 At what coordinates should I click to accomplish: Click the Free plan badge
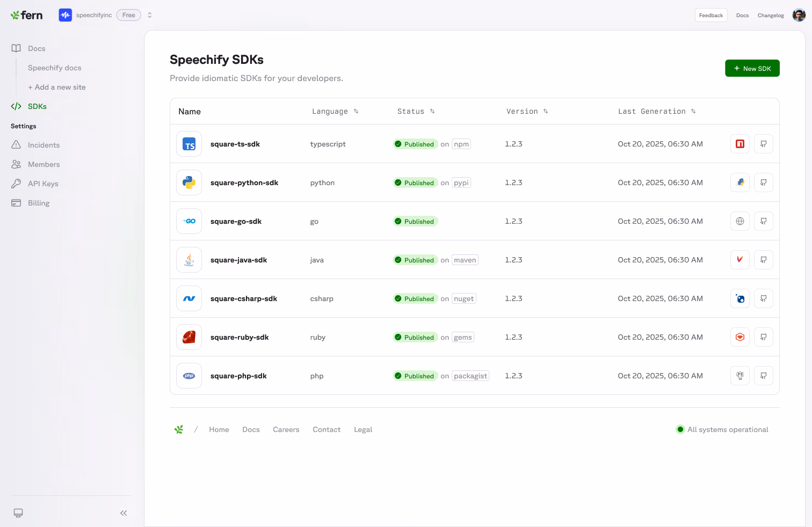coord(129,15)
